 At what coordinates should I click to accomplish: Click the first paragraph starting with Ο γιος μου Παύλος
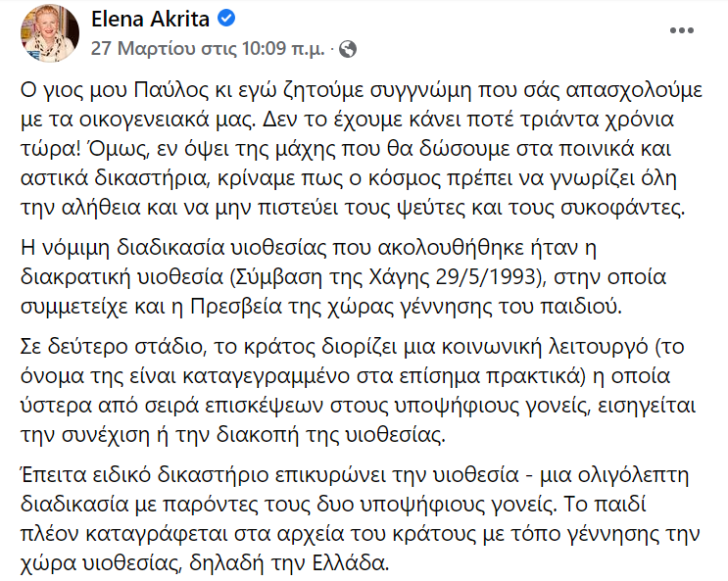coord(362,149)
